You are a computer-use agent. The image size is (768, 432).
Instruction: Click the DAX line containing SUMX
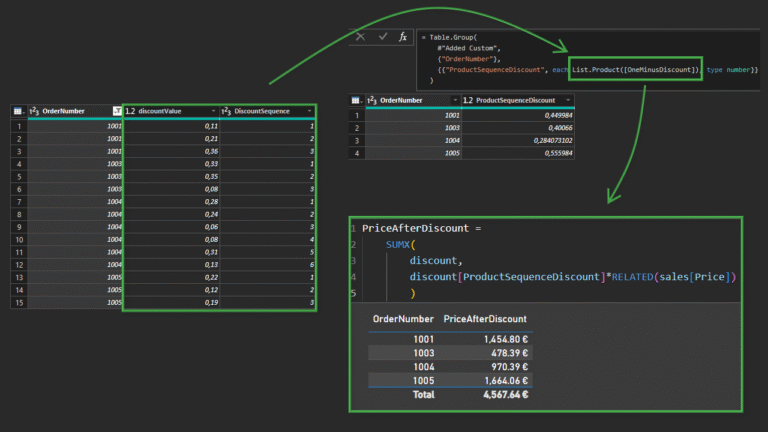point(397,243)
